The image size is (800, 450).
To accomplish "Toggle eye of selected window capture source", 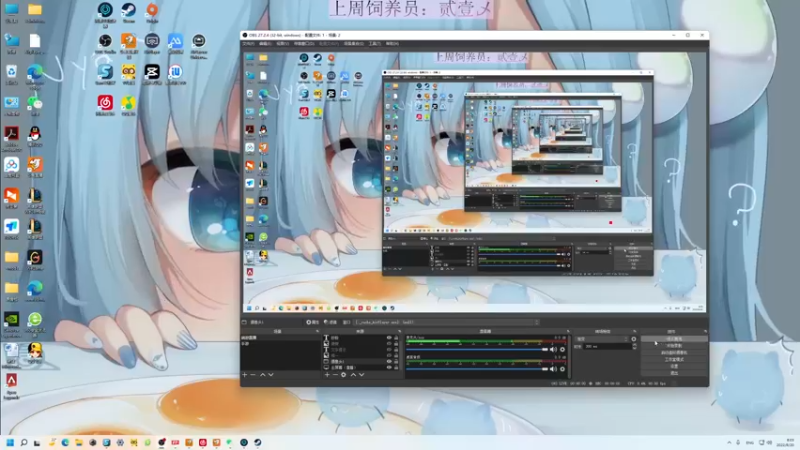I will 389,361.
